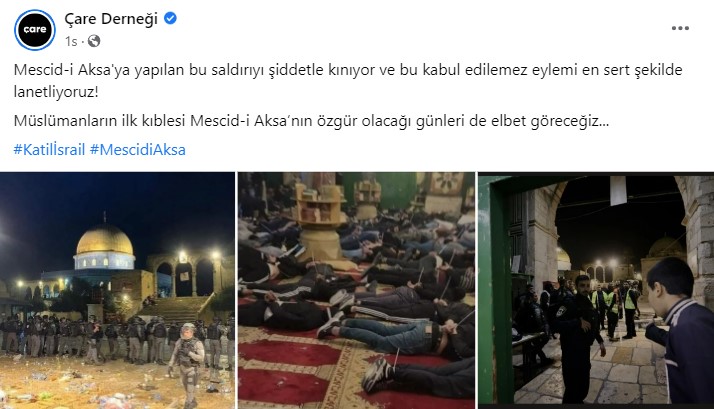The height and width of the screenshot is (409, 714).
Task: Open the #MescidiAksa hashtag
Action: [138, 149]
